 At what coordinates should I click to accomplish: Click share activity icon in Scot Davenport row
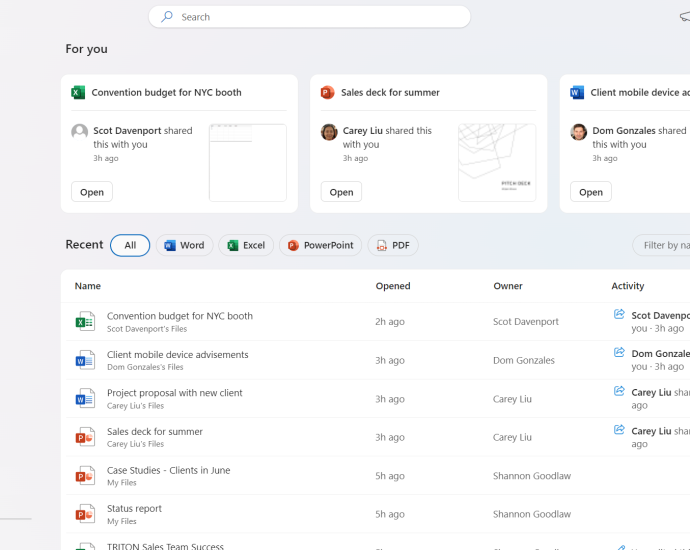click(619, 314)
